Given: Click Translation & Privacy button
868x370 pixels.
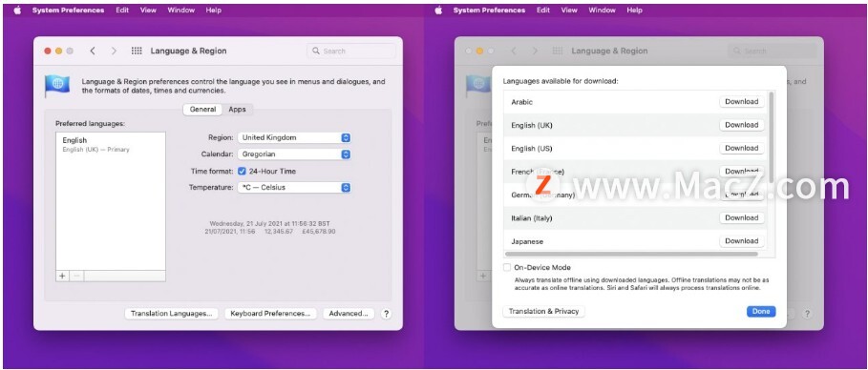Looking at the screenshot, I should coord(543,312).
